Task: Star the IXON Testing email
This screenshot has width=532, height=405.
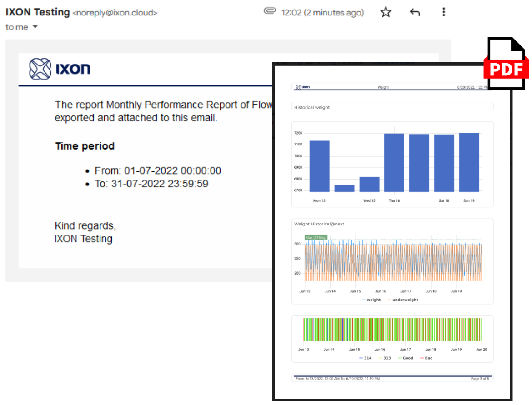Action: coord(386,12)
